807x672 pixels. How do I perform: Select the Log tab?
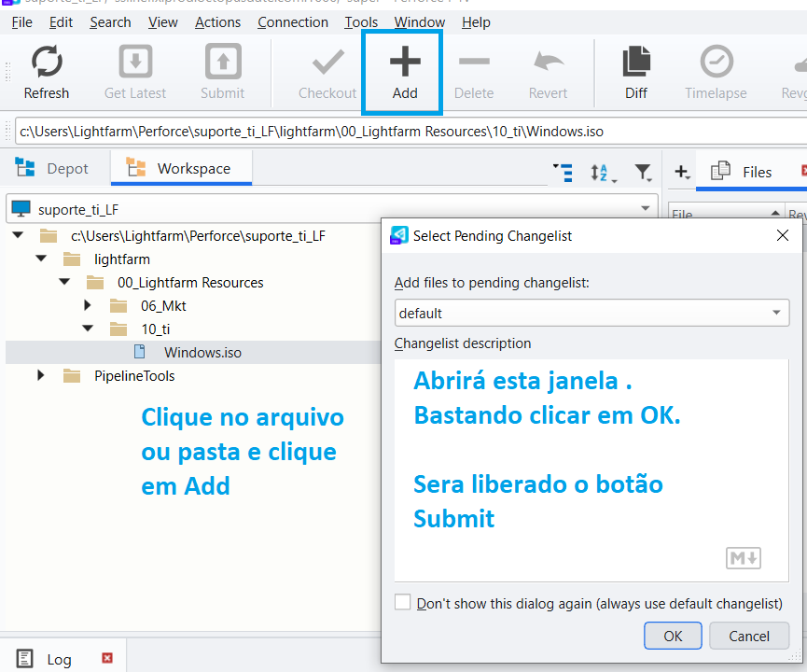[63, 659]
